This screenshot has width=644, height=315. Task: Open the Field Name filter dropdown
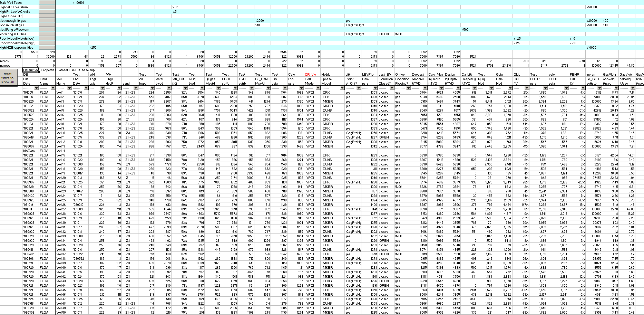click(53, 88)
